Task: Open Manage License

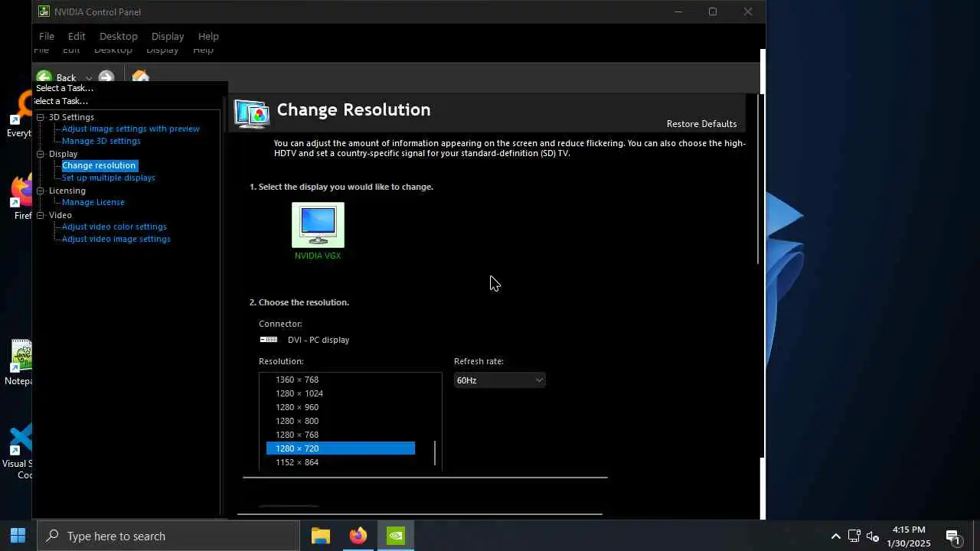Action: coord(93,202)
